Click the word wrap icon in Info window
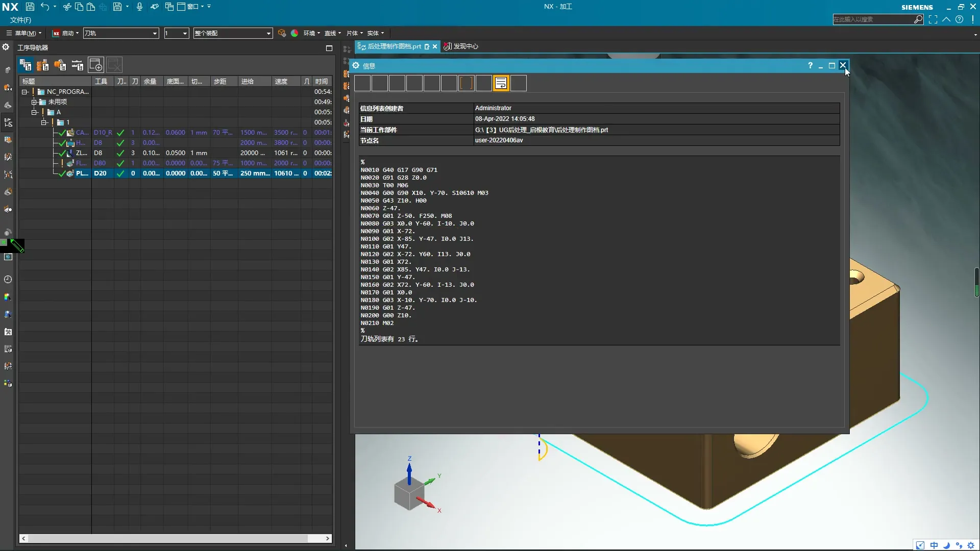Screen dimensions: 980x551 501,83
